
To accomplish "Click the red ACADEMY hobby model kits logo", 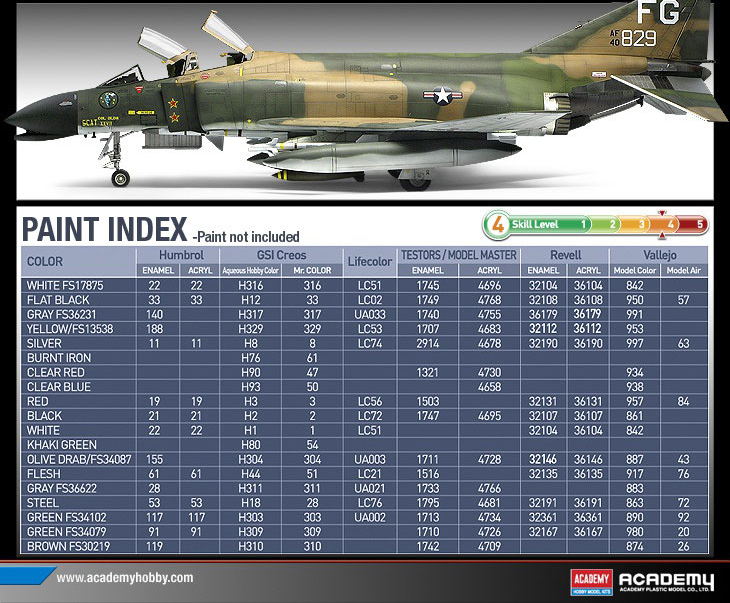I will pos(591,582).
